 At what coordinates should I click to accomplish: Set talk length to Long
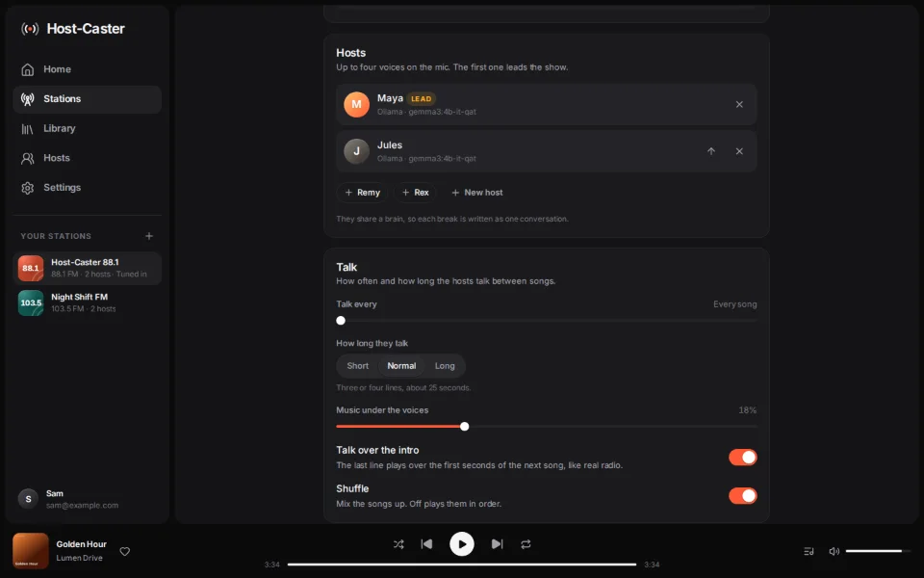click(x=445, y=366)
